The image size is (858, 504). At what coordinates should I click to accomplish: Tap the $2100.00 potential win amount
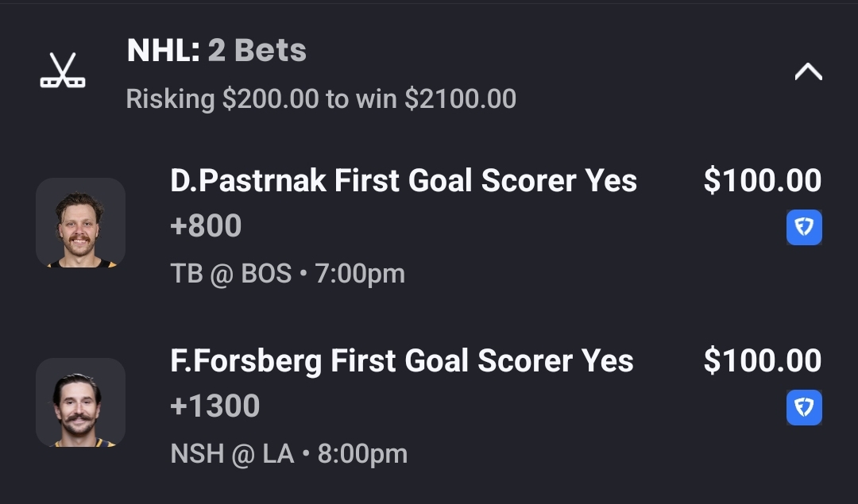point(460,99)
